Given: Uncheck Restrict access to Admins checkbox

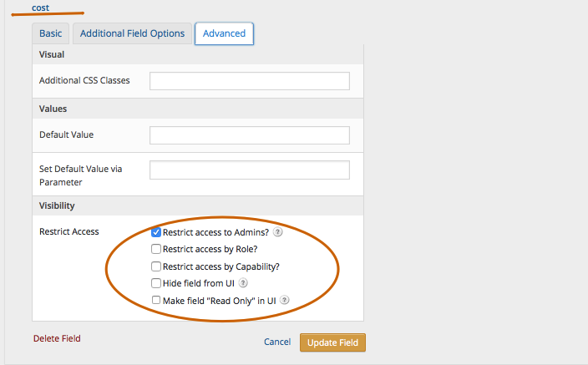Looking at the screenshot, I should (x=156, y=232).
